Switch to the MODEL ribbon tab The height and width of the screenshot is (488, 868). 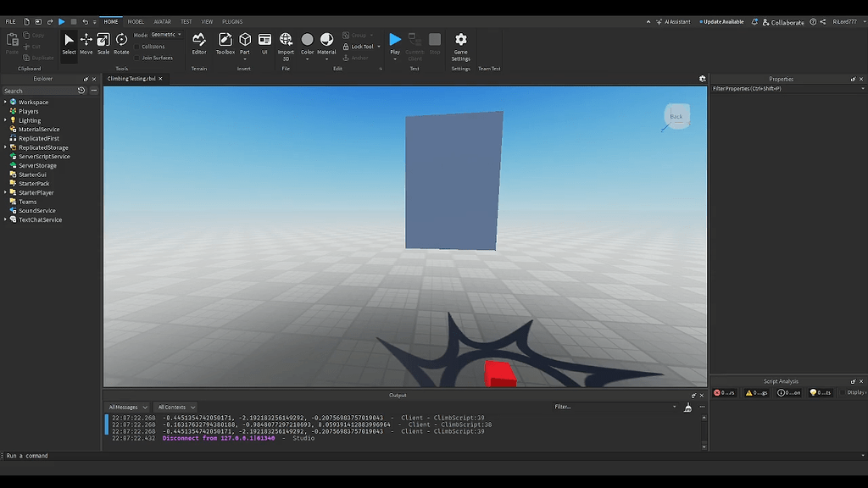point(136,21)
